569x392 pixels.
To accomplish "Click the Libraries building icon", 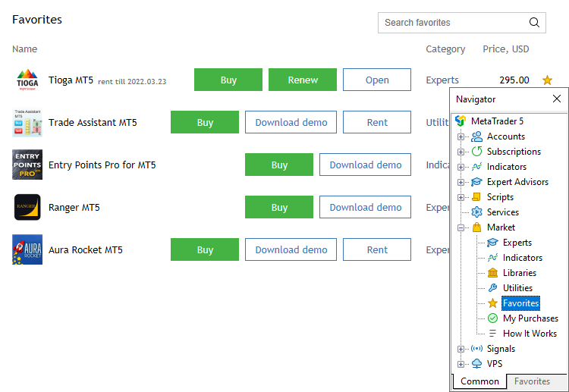I will pos(492,273).
